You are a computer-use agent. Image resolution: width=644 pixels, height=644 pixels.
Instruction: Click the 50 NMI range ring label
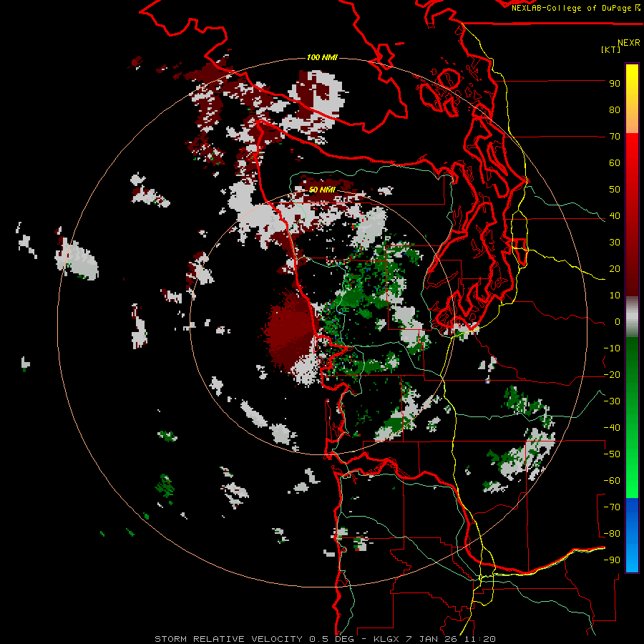[322, 190]
